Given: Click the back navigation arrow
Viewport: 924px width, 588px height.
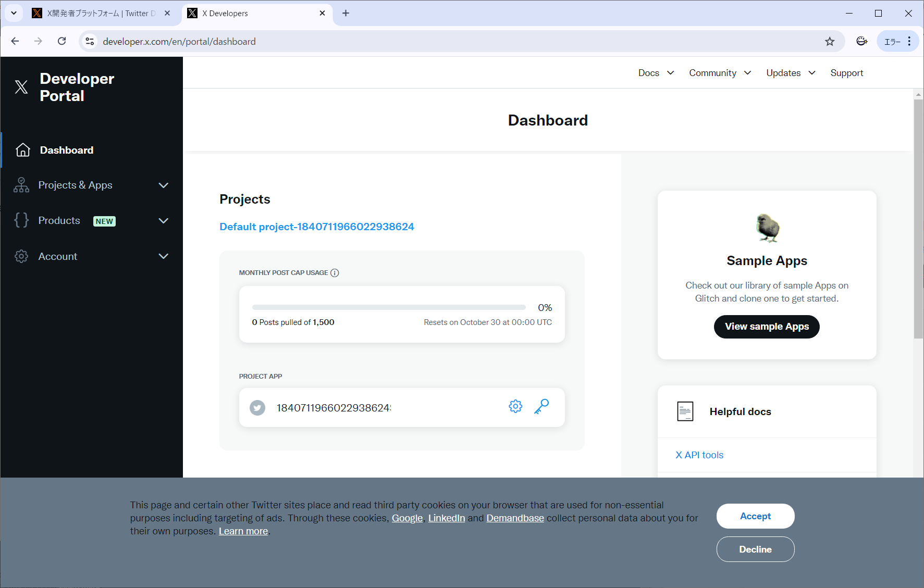Looking at the screenshot, I should 15,42.
